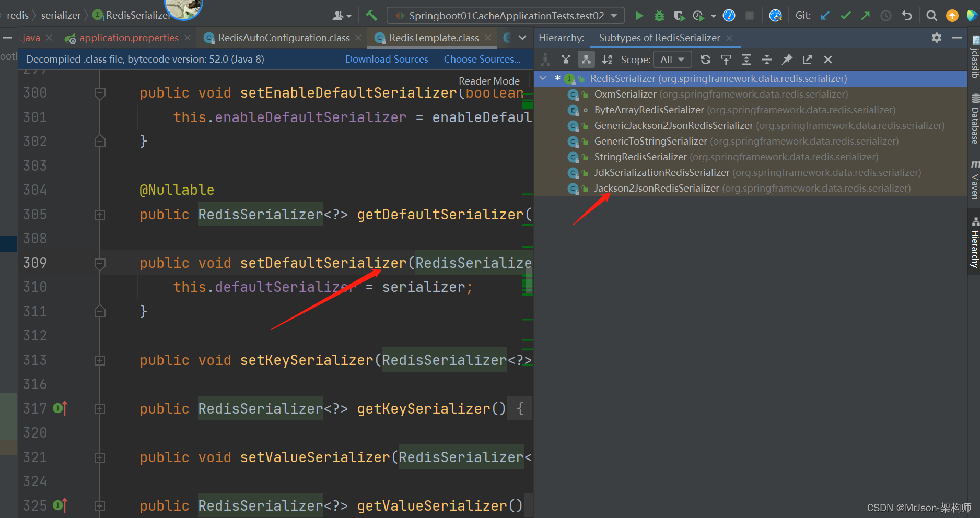
Task: Pin the hierarchy tab
Action: tap(787, 60)
